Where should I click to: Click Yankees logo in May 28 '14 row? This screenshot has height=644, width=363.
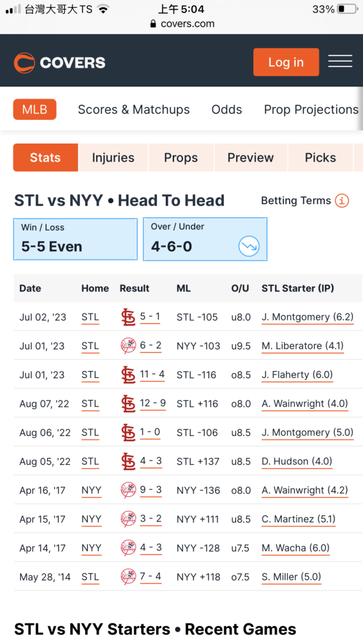point(128,576)
